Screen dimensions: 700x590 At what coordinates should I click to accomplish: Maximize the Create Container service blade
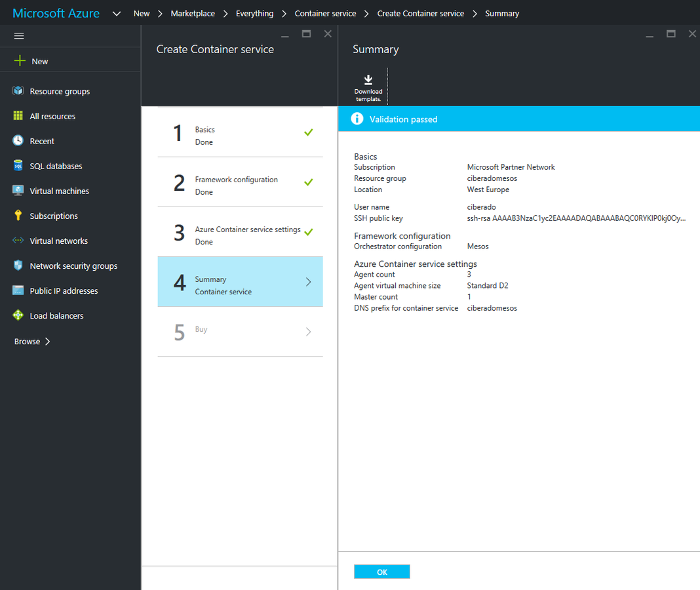(x=306, y=34)
